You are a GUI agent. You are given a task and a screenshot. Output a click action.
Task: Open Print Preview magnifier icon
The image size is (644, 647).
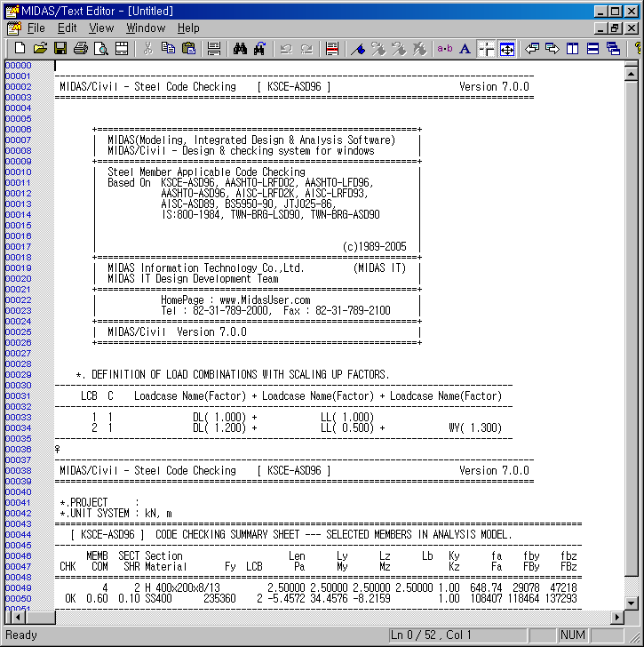[x=101, y=49]
